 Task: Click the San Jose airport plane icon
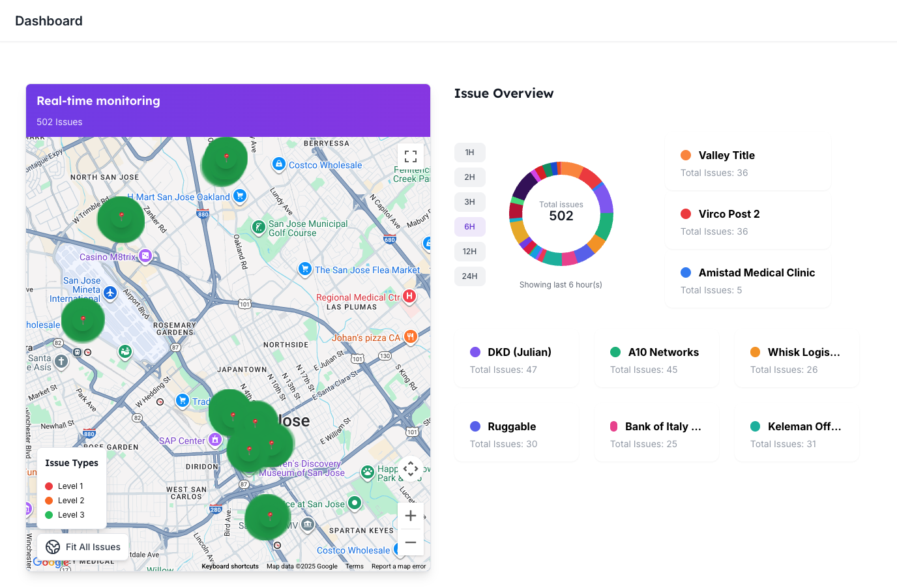(110, 293)
